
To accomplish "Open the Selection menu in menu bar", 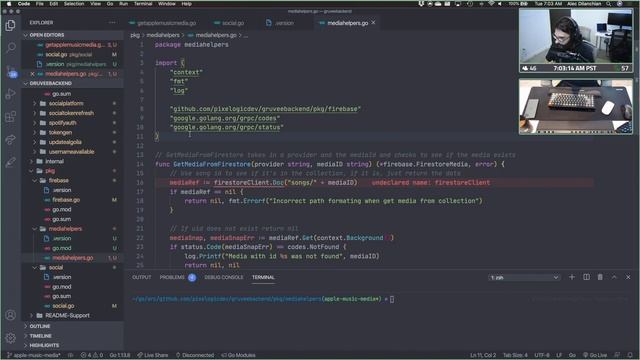I will click(74, 4).
